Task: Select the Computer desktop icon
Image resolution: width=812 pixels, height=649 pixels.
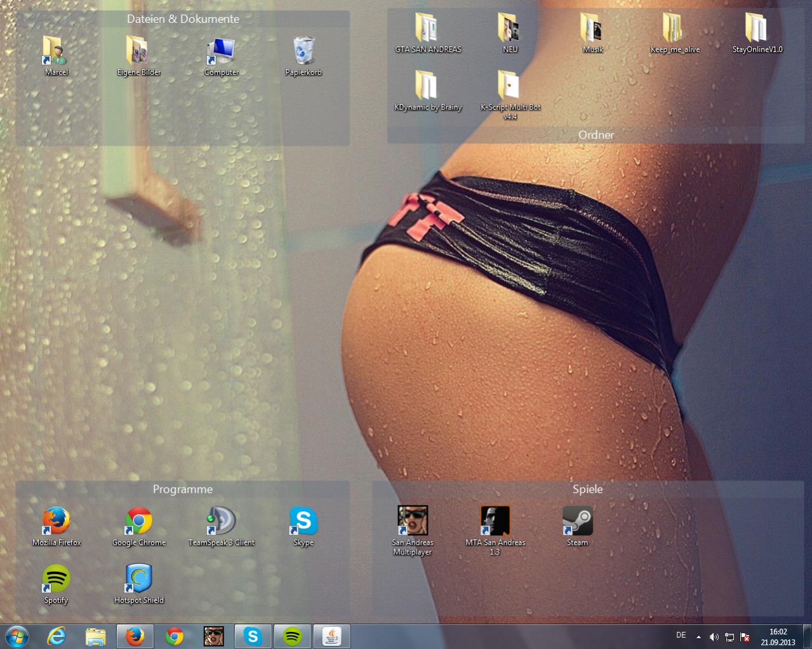Action: (221, 51)
